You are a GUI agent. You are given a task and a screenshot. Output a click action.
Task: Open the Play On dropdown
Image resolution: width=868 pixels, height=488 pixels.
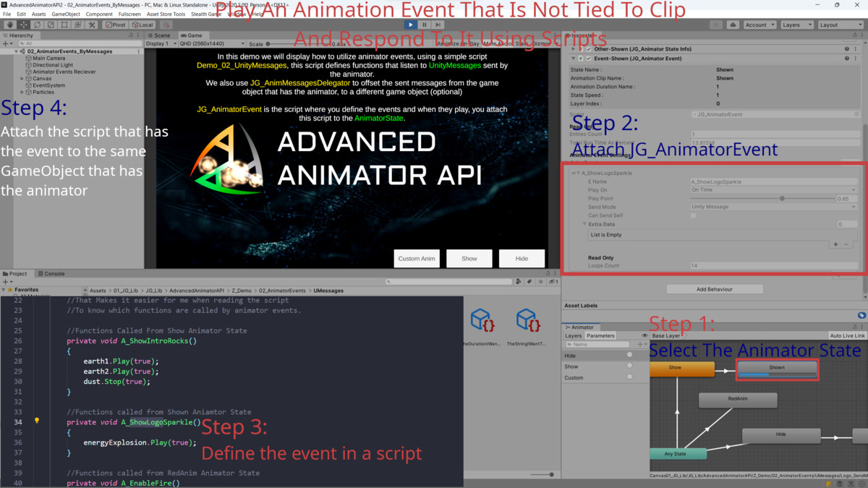[774, 190]
